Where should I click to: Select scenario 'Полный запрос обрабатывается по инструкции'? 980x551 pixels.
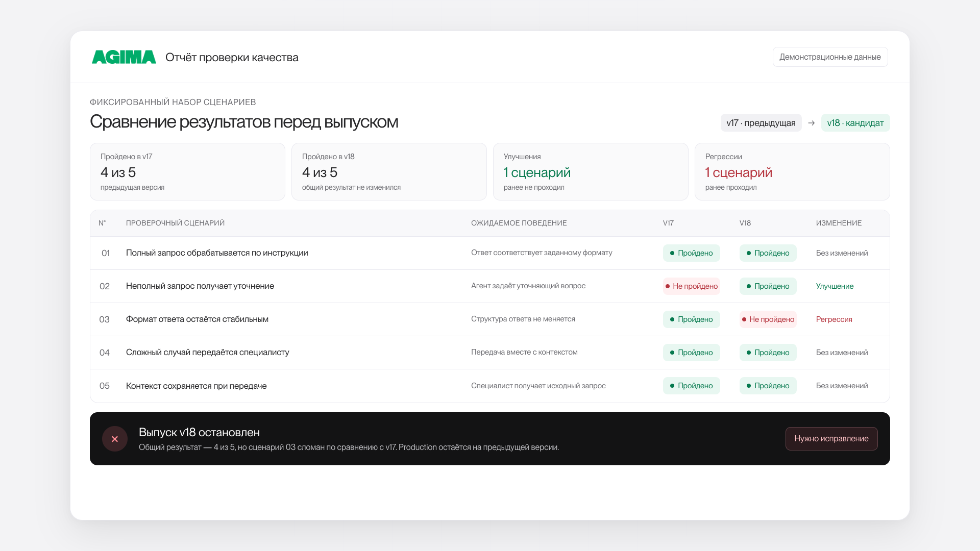click(217, 253)
